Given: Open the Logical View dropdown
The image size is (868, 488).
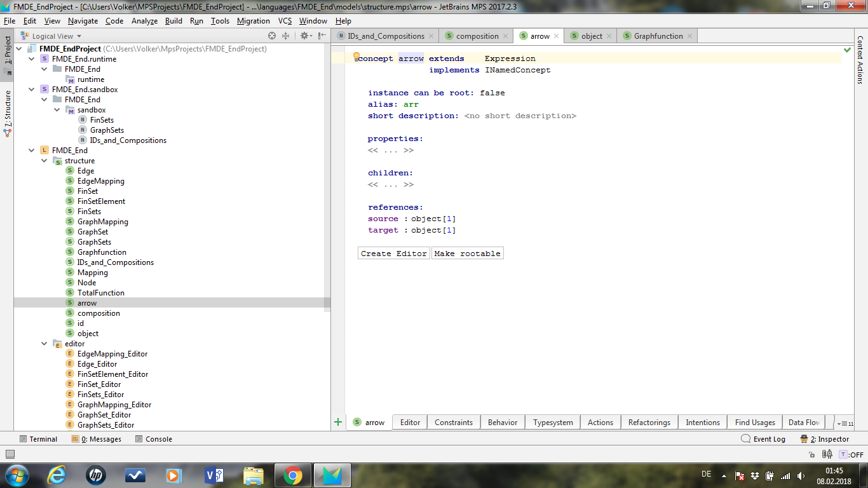Looking at the screenshot, I should [x=56, y=36].
